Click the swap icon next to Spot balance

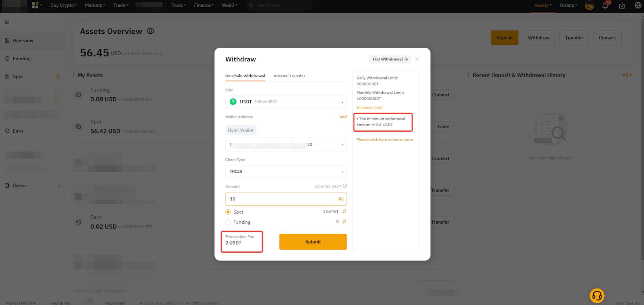click(344, 211)
